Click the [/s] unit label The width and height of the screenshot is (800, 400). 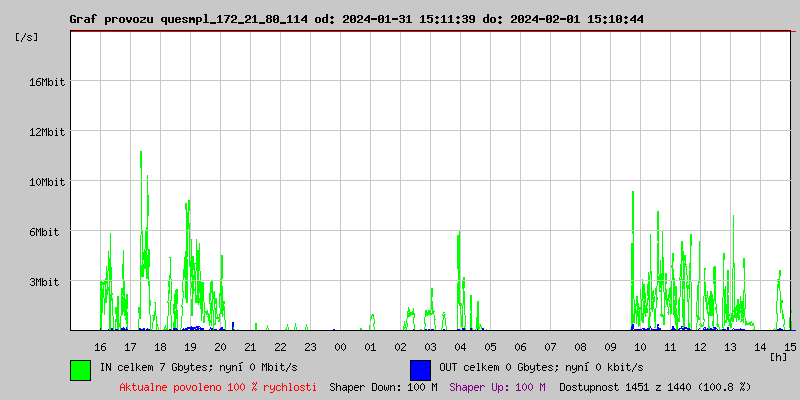point(27,37)
